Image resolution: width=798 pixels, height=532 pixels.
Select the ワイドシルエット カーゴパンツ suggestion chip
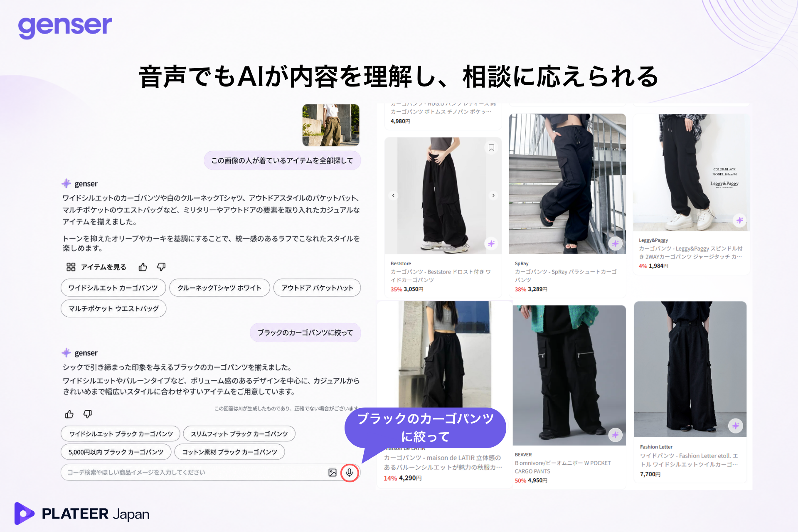(x=113, y=288)
